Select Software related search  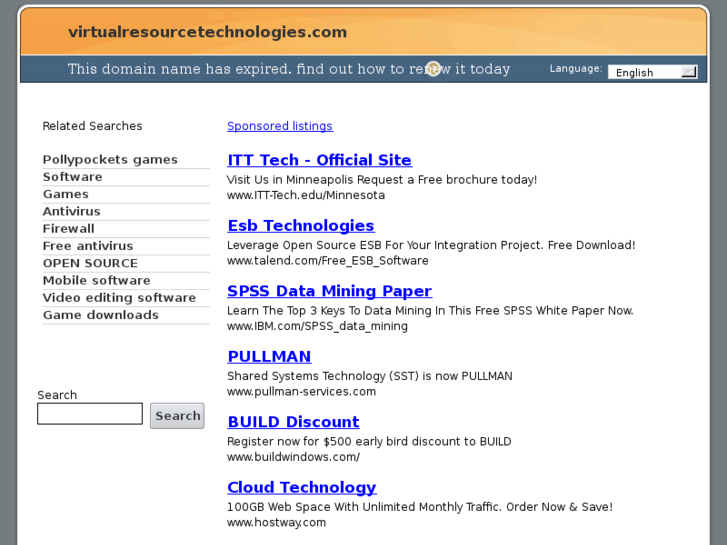[x=72, y=177]
